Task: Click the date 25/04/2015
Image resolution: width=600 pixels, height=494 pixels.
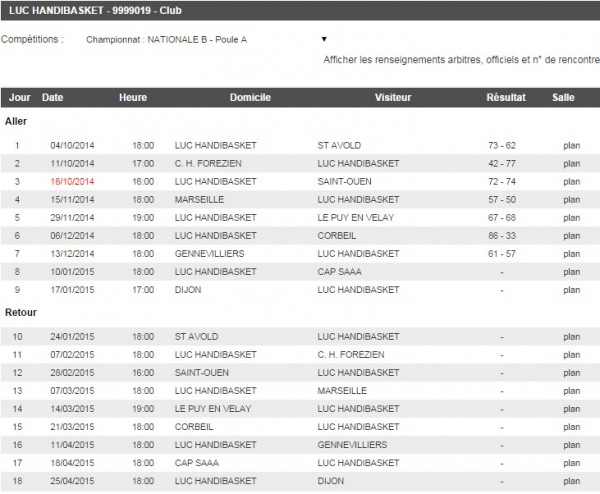Action: pyautogui.click(x=72, y=481)
